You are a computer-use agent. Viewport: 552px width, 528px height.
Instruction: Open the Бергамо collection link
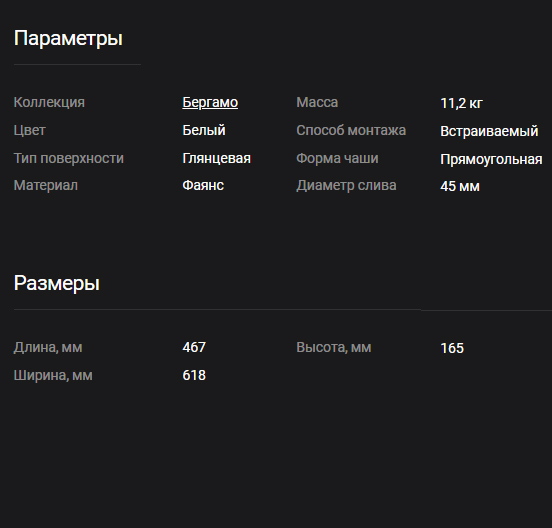(210, 102)
